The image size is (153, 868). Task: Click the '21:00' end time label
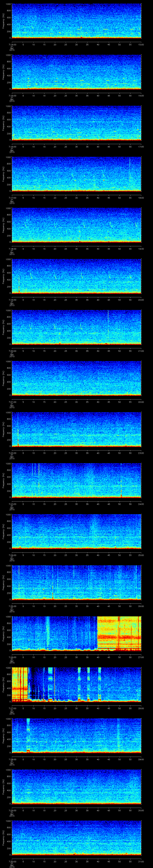pyautogui.click(x=141, y=351)
